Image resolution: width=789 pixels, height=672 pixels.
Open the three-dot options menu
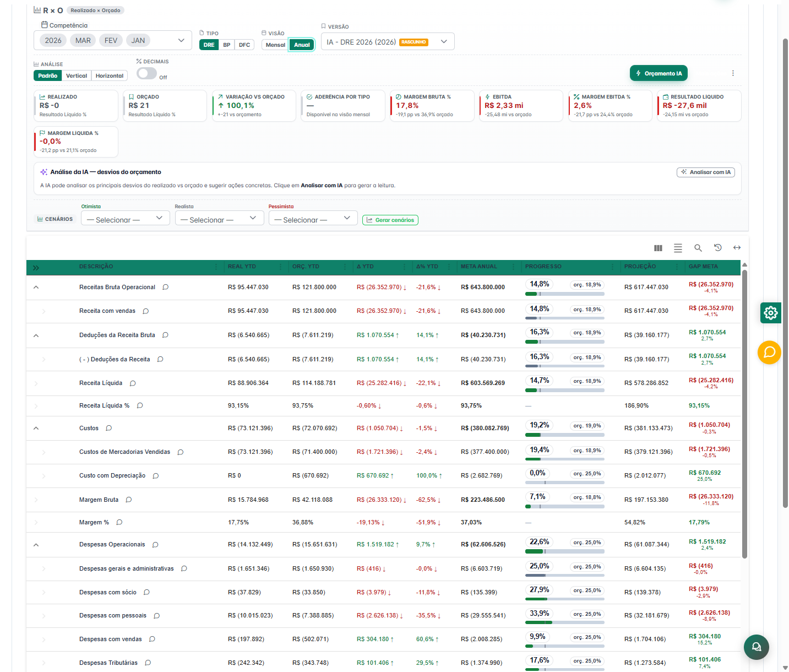click(733, 73)
